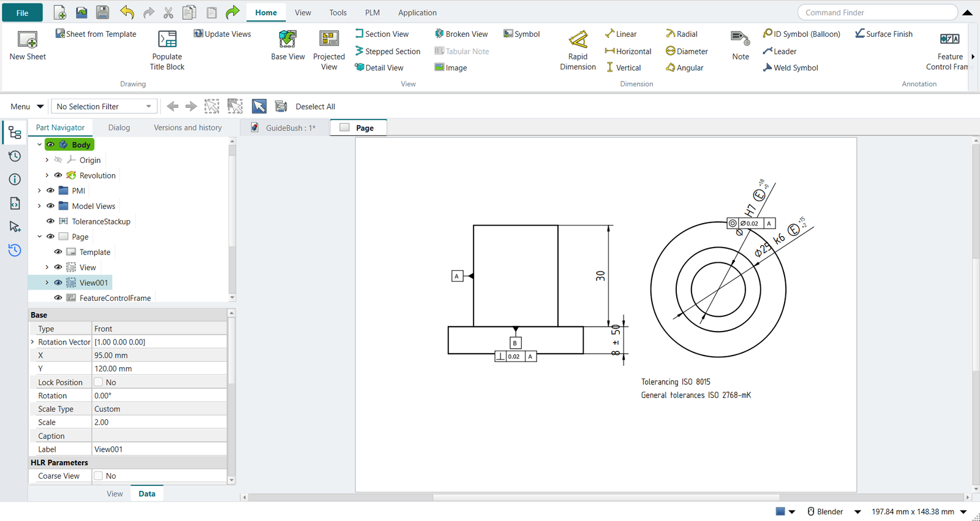This screenshot has height=521, width=980.
Task: Toggle visibility of View001
Action: [58, 283]
